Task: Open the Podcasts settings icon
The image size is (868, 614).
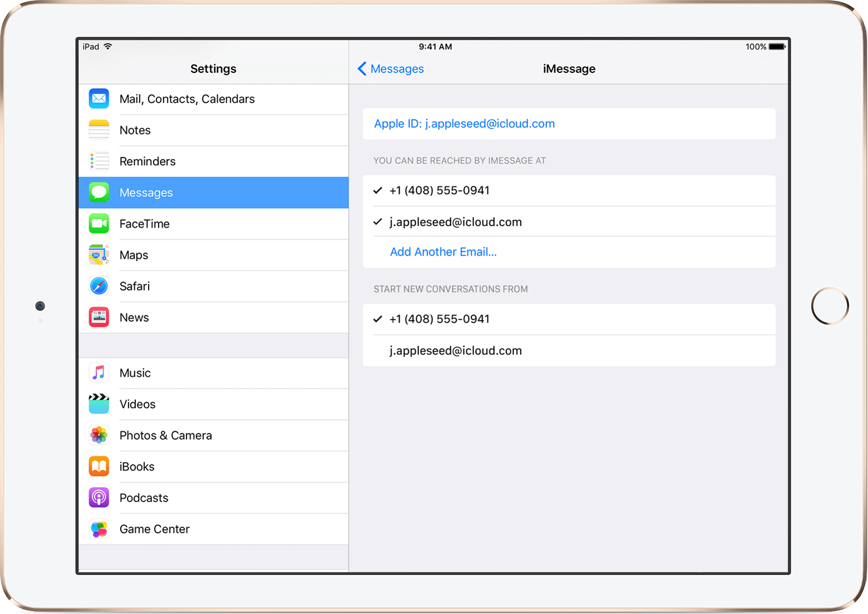Action: pyautogui.click(x=98, y=497)
